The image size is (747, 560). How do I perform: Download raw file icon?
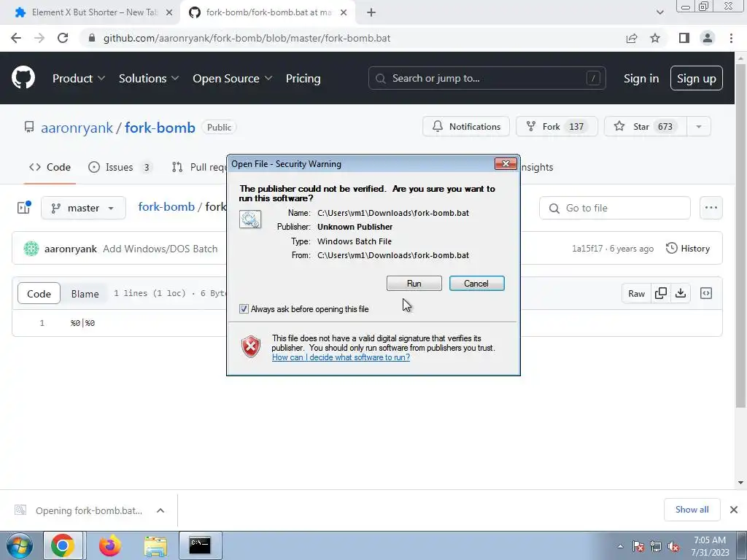[x=681, y=293]
